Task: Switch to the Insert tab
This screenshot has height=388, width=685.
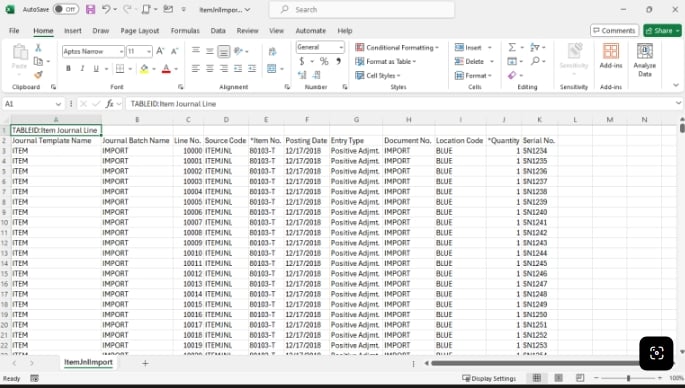Action: [x=73, y=31]
